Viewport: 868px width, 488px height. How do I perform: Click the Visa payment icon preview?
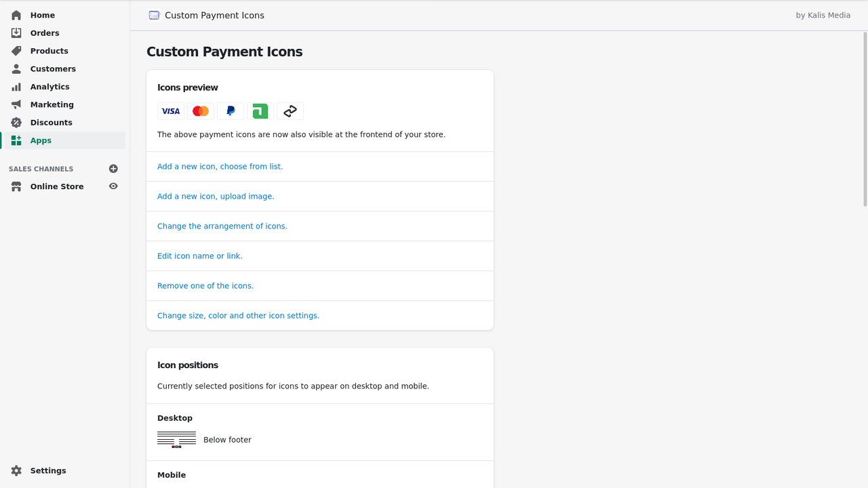(x=171, y=111)
